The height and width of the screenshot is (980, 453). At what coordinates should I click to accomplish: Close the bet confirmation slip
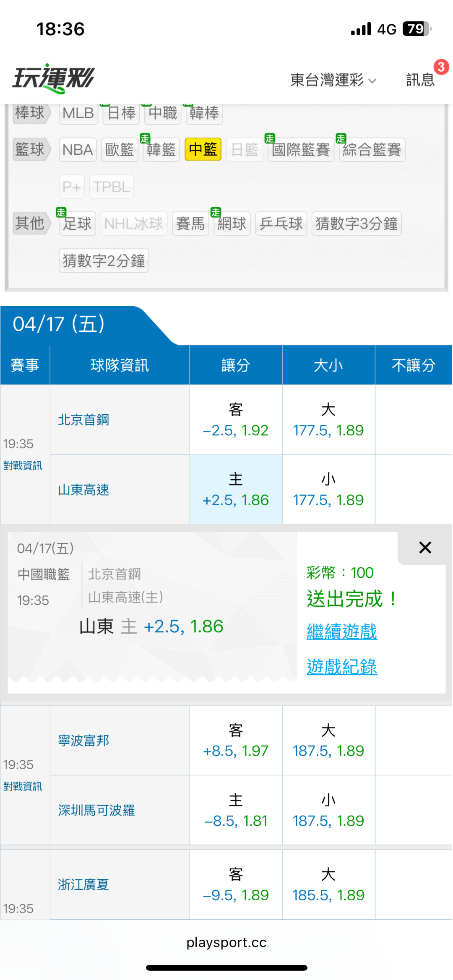pos(424,547)
